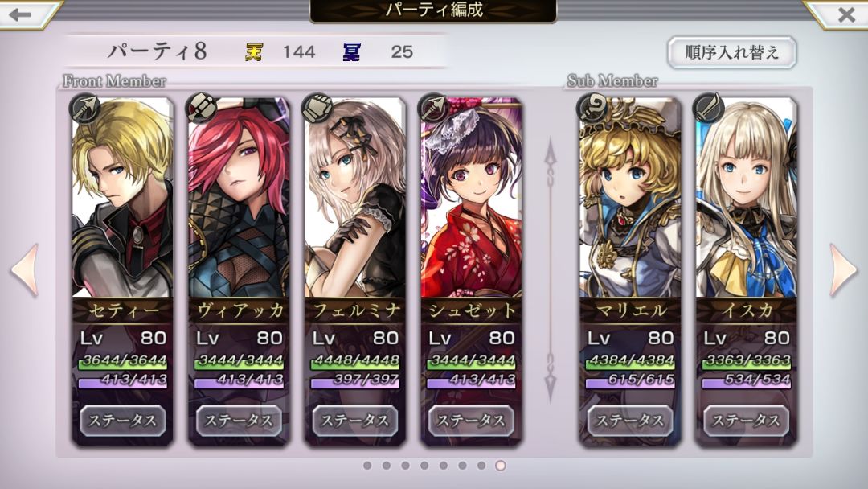Click the bow weapon icon on シュゼット
This screenshot has height=489, width=868.
pos(433,108)
